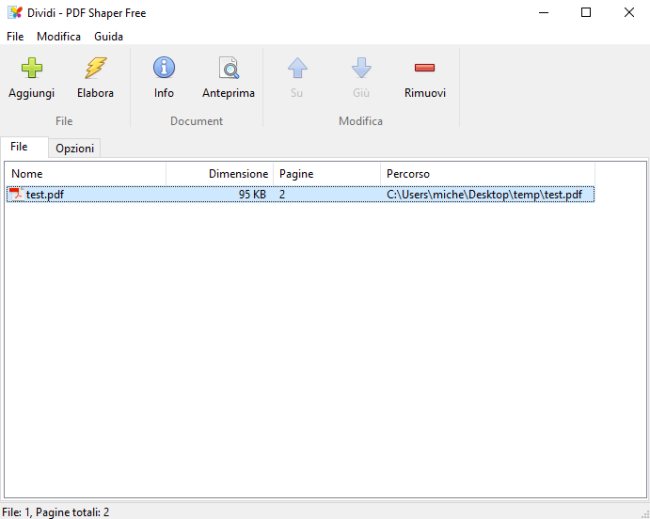Sort list by Pagine column header
This screenshot has width=650, height=519.
(327, 174)
